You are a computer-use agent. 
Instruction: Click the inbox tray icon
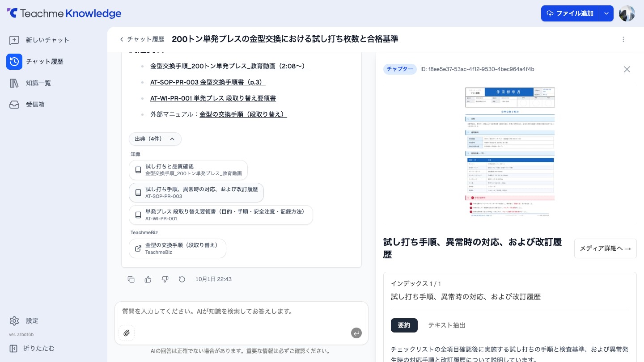14,105
